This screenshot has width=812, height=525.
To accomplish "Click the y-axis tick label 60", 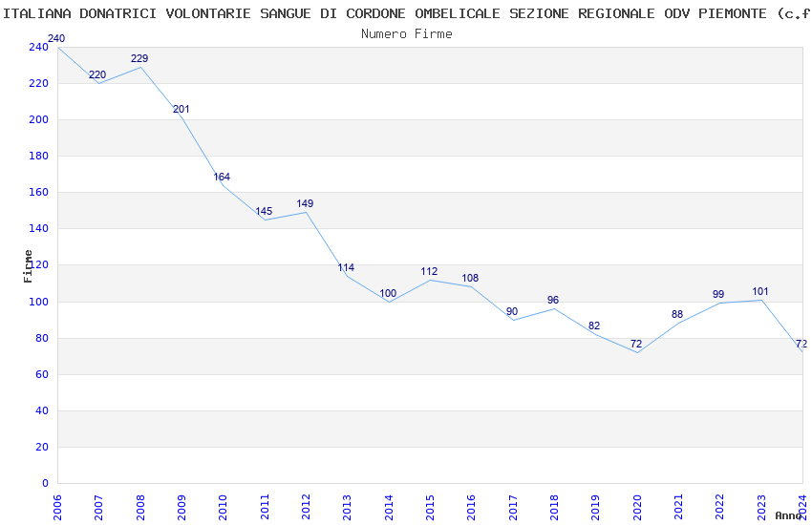I will (42, 374).
